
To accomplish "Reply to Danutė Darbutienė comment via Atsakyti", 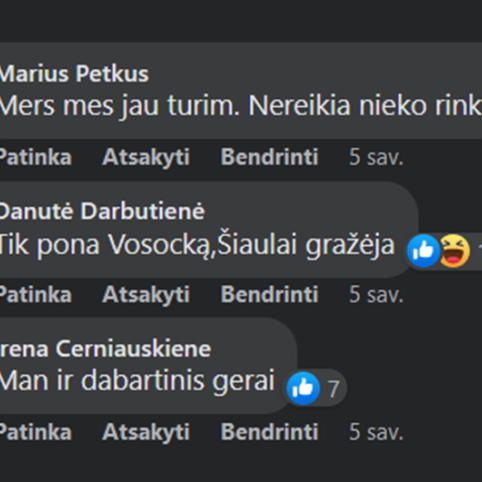I will (146, 295).
